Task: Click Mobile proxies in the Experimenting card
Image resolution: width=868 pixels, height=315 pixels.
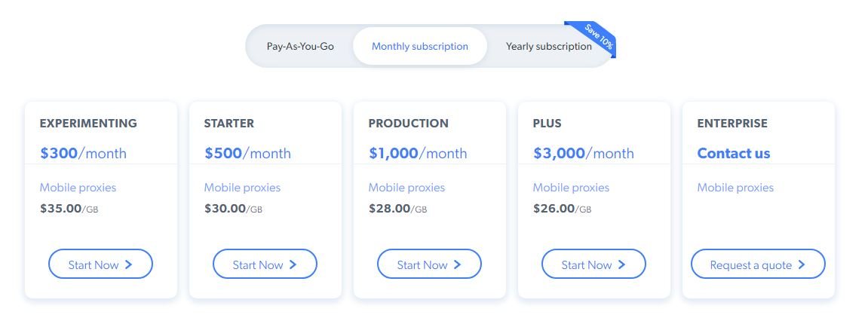Action: (x=78, y=187)
